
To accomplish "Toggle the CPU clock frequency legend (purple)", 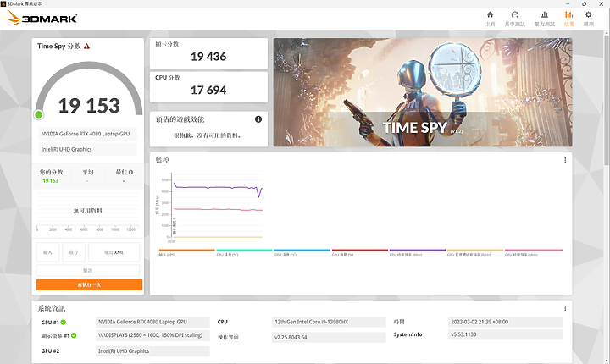I will pyautogui.click(x=418, y=253).
